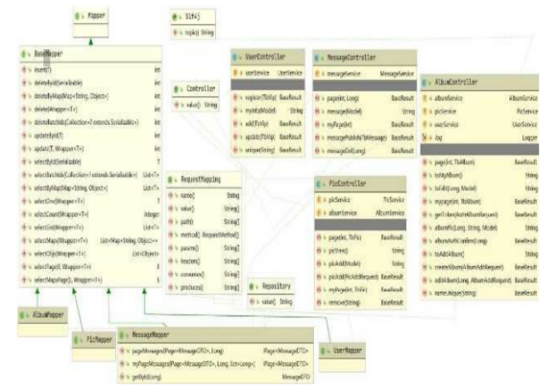Click the annotation icon on RequestMapping header
The image size is (559, 392).
170,180
